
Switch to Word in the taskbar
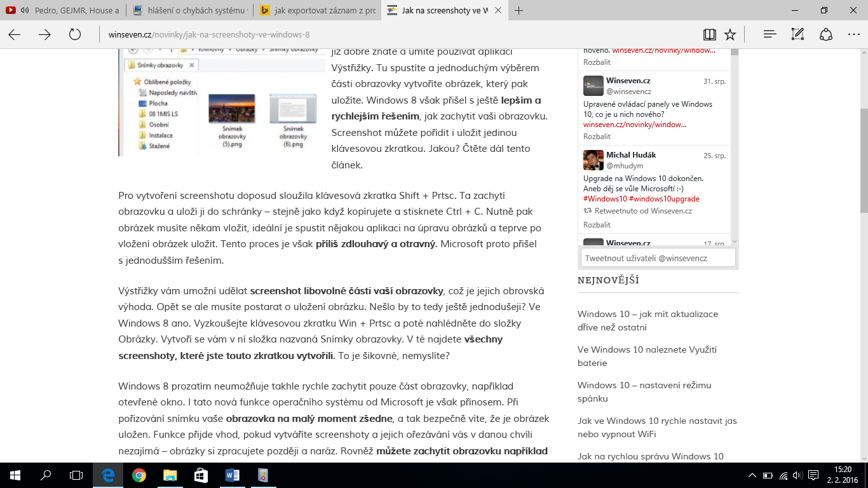point(231,475)
